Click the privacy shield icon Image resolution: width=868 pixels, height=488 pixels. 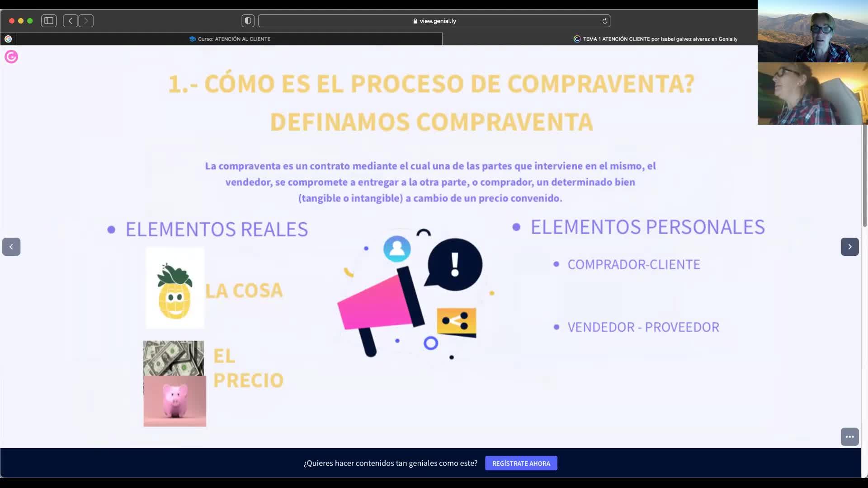(x=248, y=21)
